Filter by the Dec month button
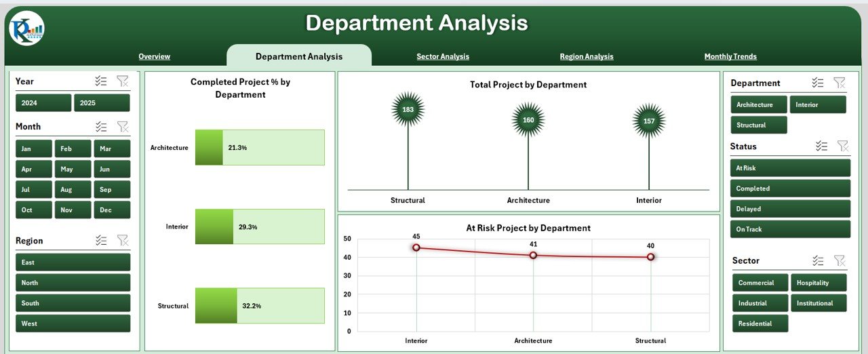This screenshot has width=868, height=354. click(x=112, y=210)
